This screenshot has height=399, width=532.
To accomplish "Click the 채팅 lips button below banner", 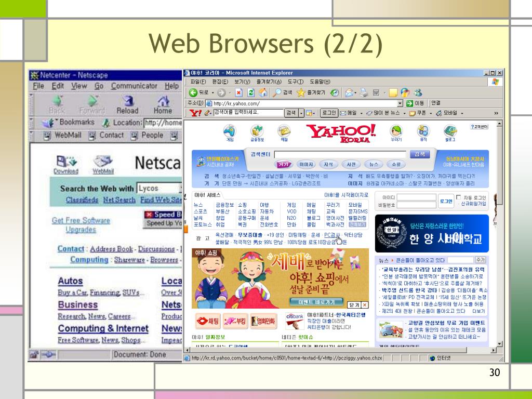I will (x=208, y=321).
